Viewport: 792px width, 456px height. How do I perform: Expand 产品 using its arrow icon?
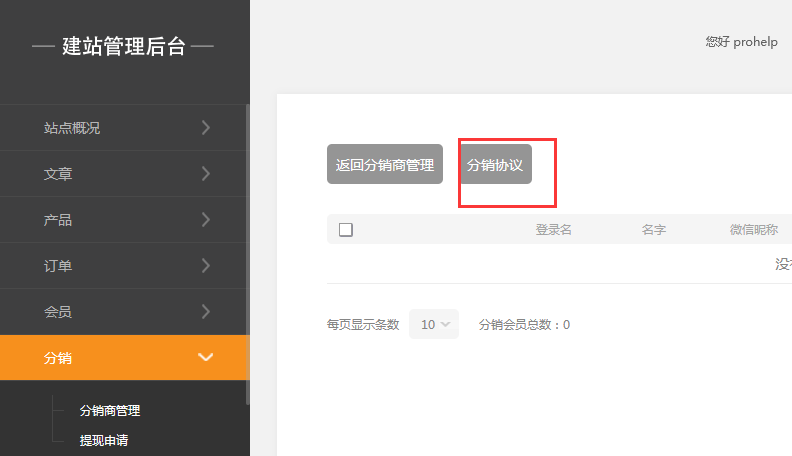click(x=205, y=219)
